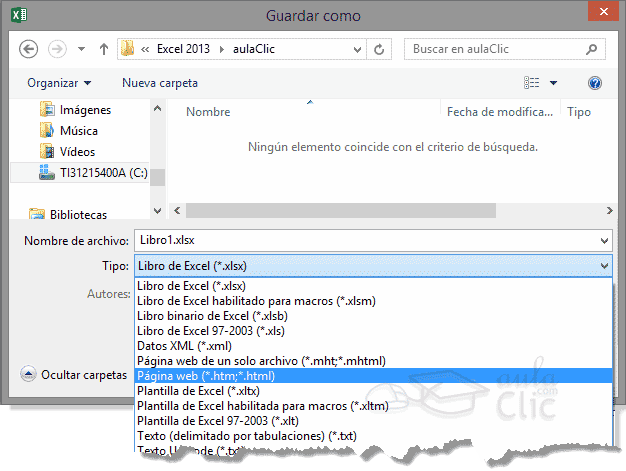Image resolution: width=626 pixels, height=471 pixels.
Task: Click the refresh address bar icon
Action: click(380, 48)
